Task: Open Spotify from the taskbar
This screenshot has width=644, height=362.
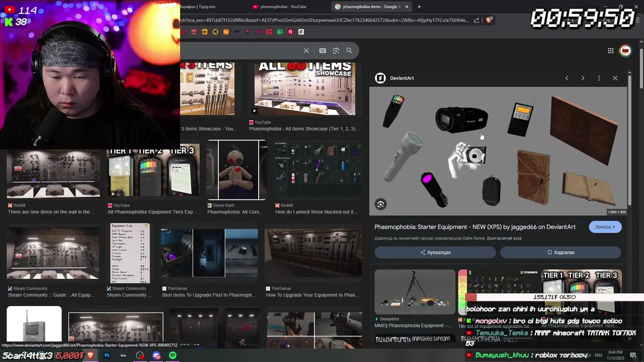Action: coord(173,355)
